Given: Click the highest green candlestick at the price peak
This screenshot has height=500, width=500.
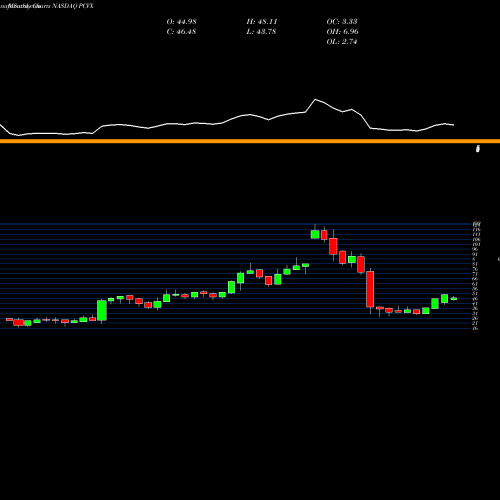Looking at the screenshot, I should click(315, 234).
